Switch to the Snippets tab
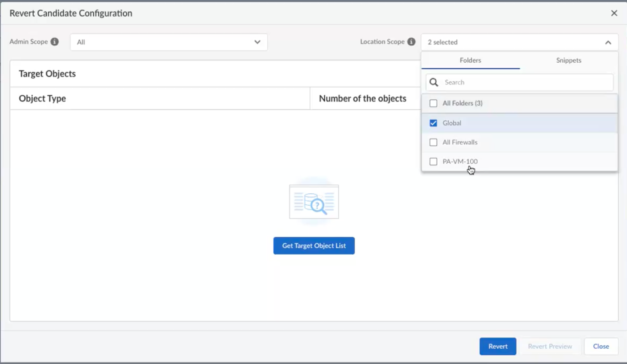627x364 pixels. (x=569, y=61)
